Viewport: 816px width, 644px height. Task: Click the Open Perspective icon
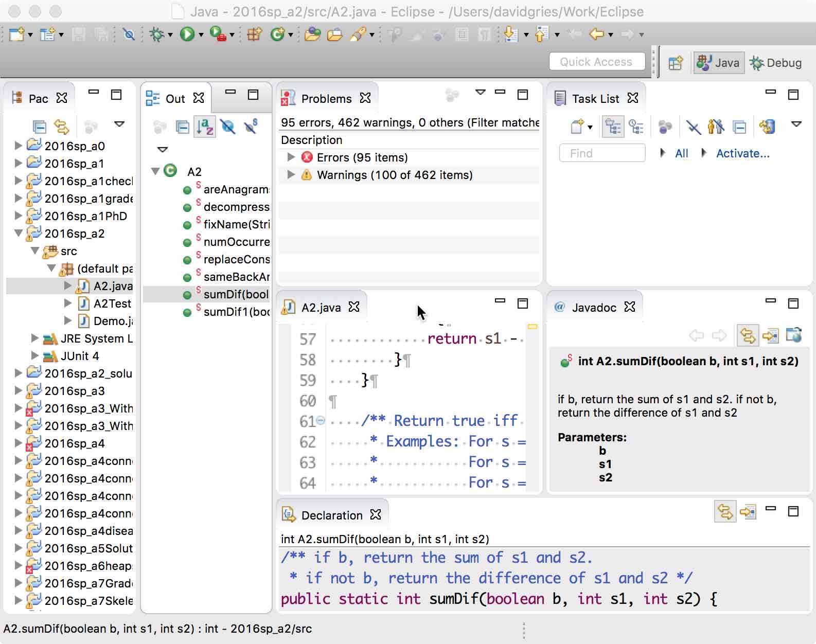point(675,63)
